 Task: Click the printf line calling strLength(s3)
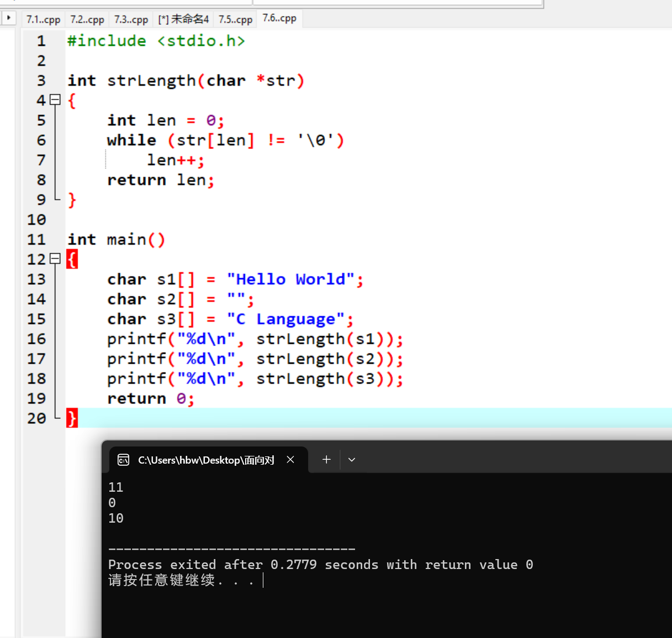click(x=255, y=379)
